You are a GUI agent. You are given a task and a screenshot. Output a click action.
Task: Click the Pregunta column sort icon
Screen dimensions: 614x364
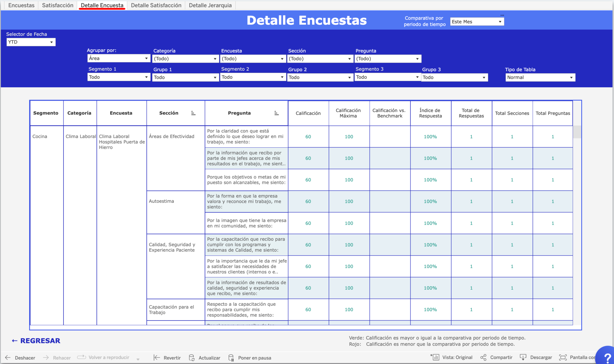[x=276, y=113]
